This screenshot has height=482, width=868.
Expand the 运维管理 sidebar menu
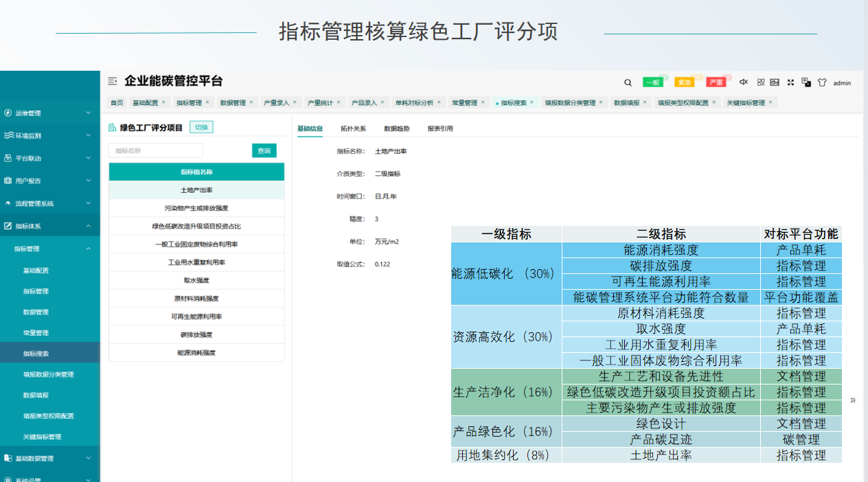coord(49,113)
